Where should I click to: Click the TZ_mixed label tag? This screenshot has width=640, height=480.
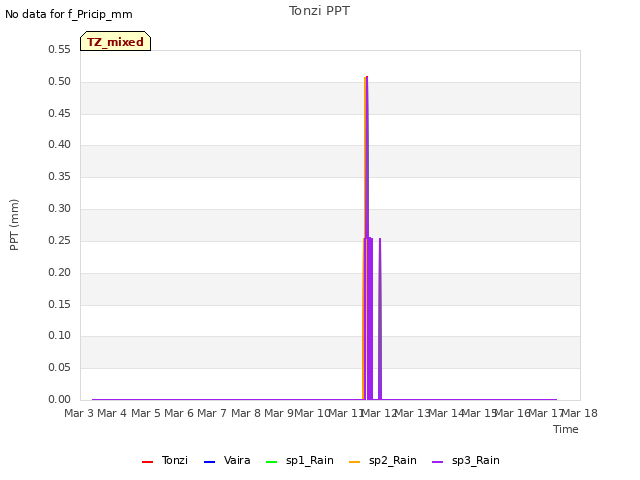tap(116, 41)
